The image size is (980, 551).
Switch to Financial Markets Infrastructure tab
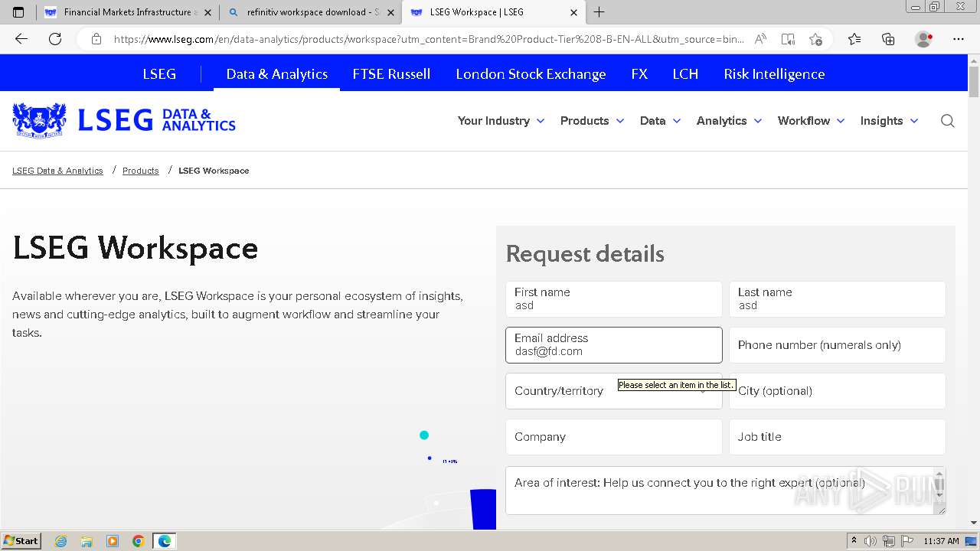(x=127, y=12)
